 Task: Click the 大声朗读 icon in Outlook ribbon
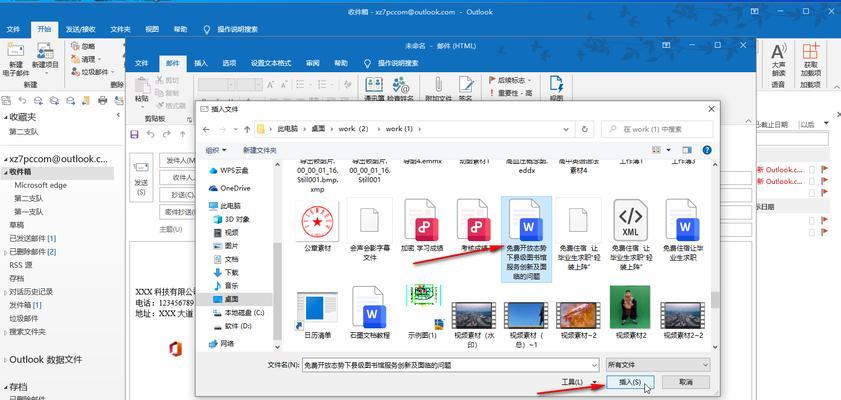[x=778, y=60]
